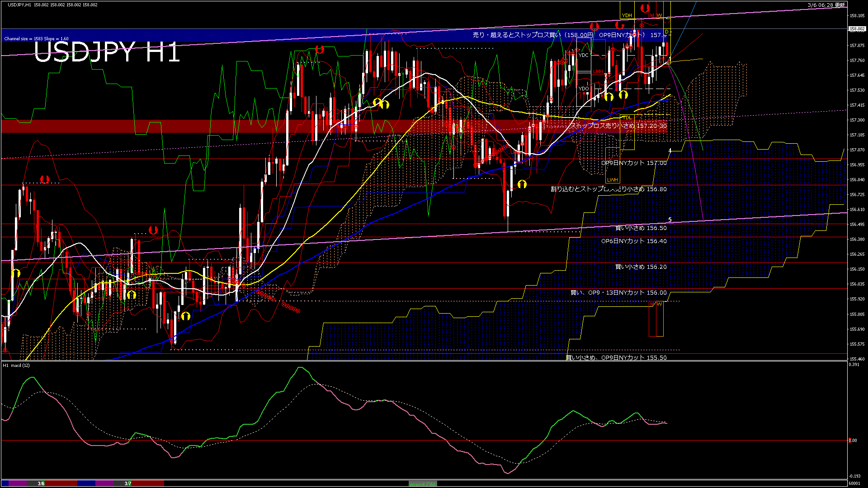Click the orange LWH level label
This screenshot has height=488, width=868.
(x=612, y=180)
